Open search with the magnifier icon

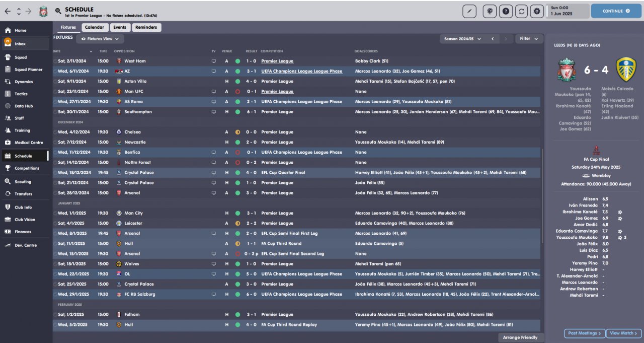pos(58,11)
